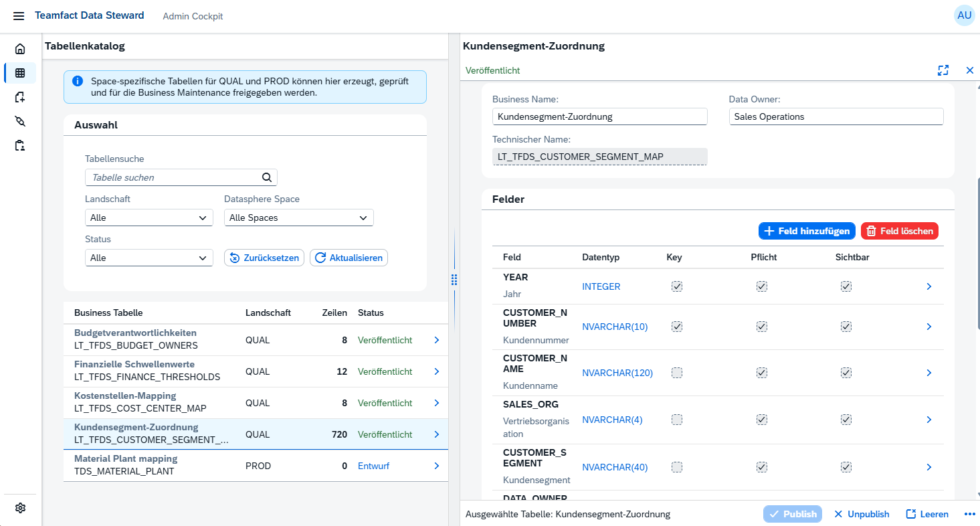980x526 pixels.
Task: Click the NVARCHAR(120) data type link
Action: (617, 373)
